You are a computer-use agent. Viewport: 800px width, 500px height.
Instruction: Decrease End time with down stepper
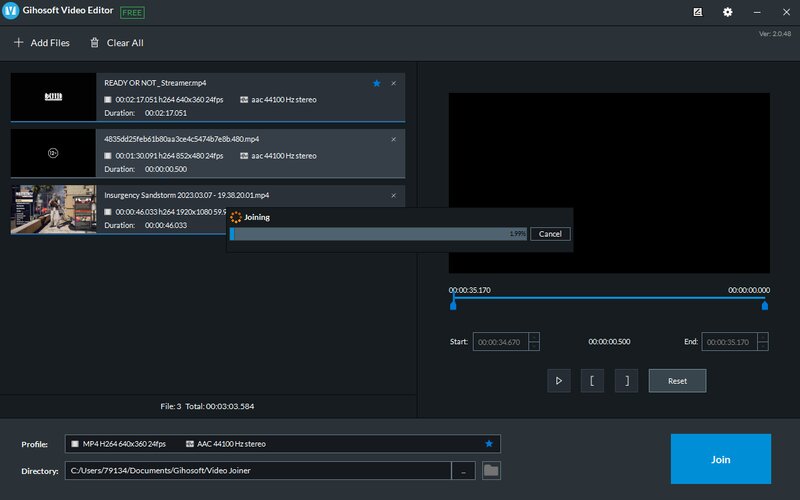(763, 346)
